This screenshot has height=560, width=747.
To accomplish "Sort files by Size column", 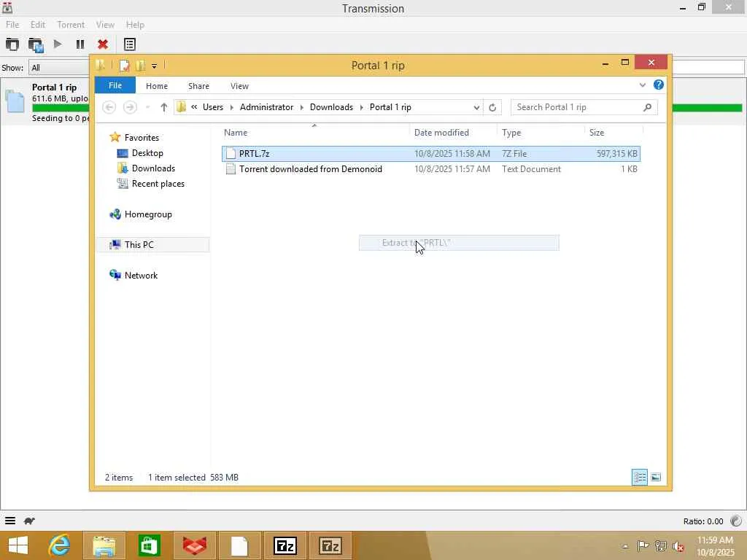I will tap(614, 133).
